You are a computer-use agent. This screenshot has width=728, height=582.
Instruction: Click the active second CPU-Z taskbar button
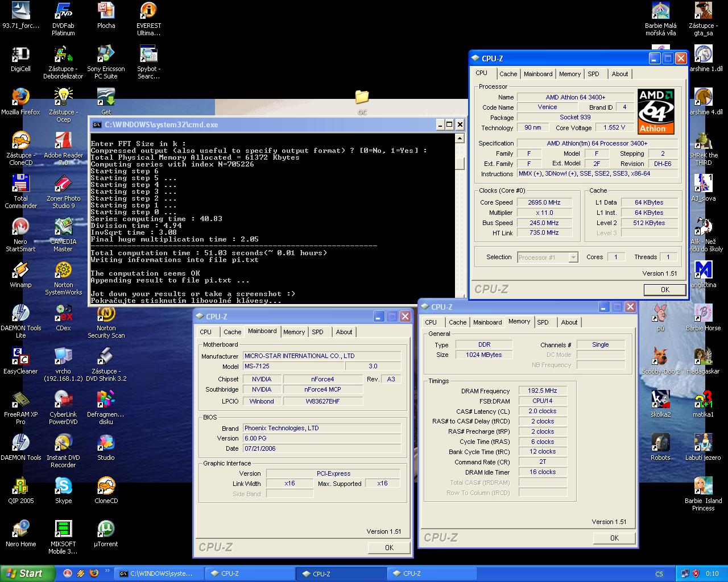(x=340, y=573)
